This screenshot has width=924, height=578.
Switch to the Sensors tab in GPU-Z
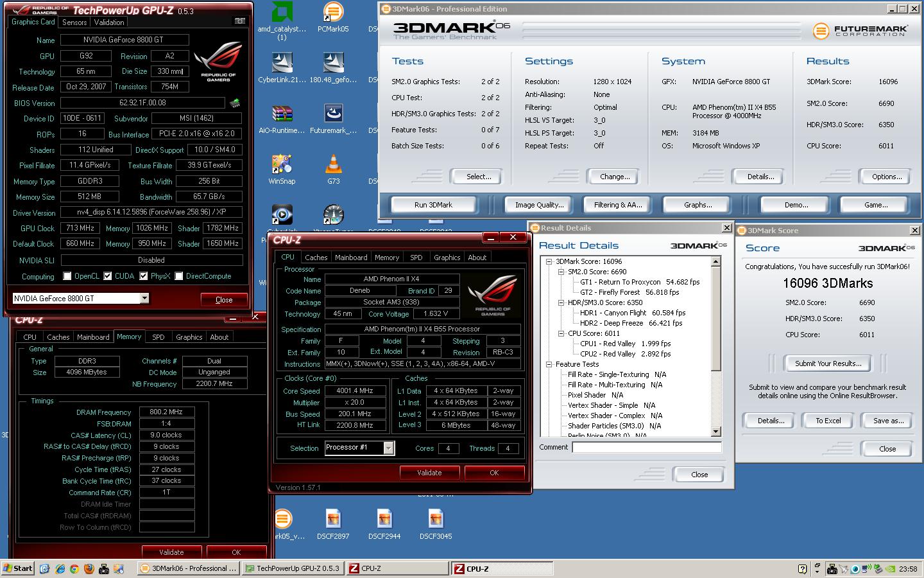pos(74,22)
